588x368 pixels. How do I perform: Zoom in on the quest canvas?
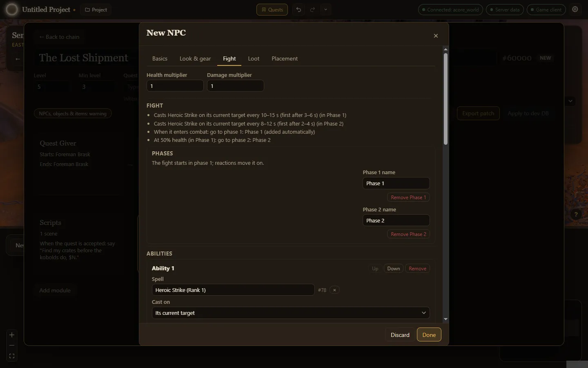[12, 335]
